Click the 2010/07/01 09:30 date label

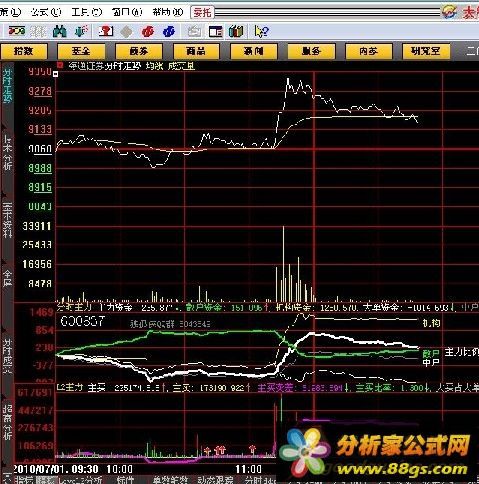56,469
